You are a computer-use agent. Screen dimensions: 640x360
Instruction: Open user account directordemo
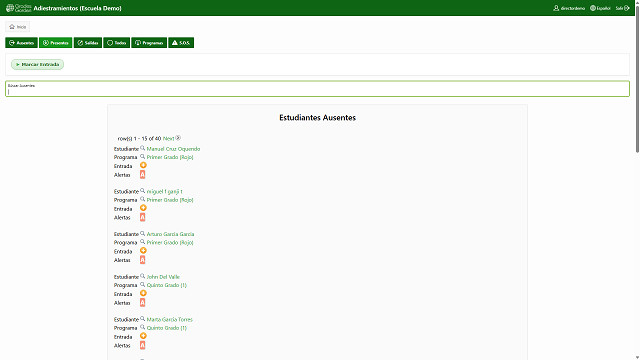pos(569,8)
